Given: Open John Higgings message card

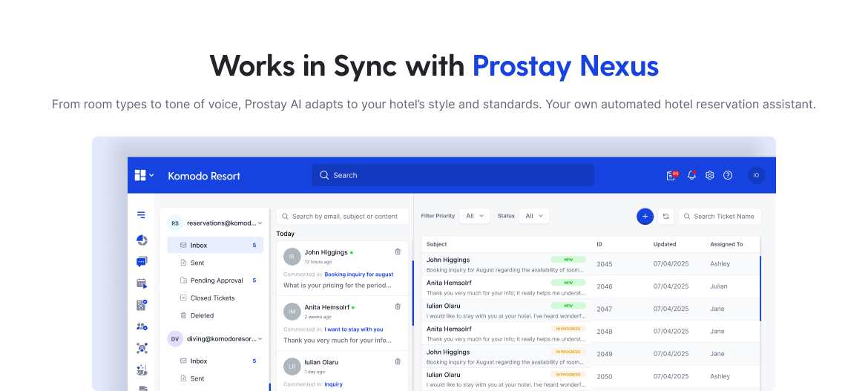Looking at the screenshot, I should (x=342, y=268).
